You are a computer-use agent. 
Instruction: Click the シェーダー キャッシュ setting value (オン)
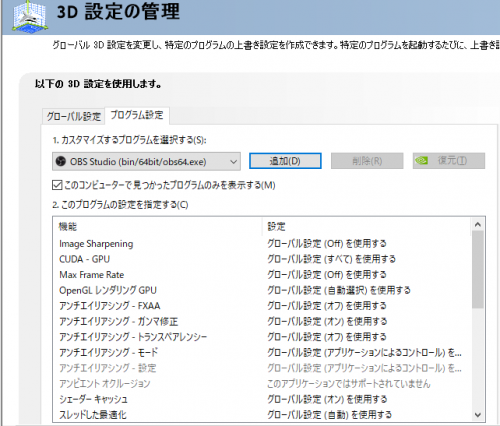pos(327,399)
